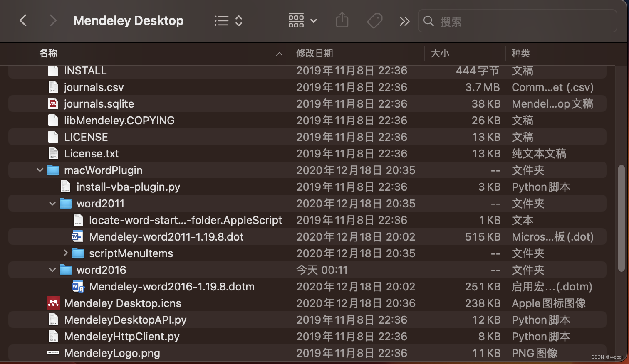Image resolution: width=629 pixels, height=364 pixels.
Task: Select the License.txt file icon
Action: [x=53, y=153]
